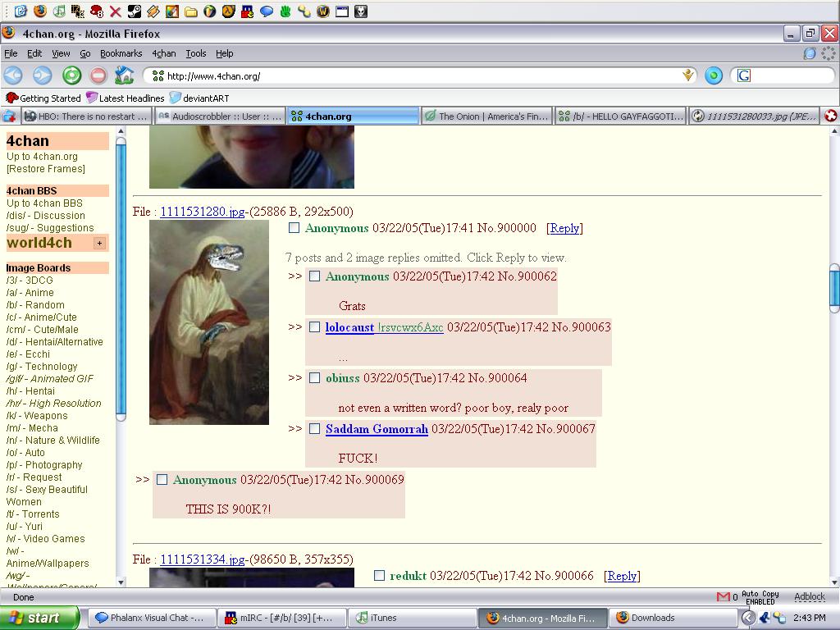Close the current tab with red X
The height and width of the screenshot is (630, 840).
[x=831, y=116]
